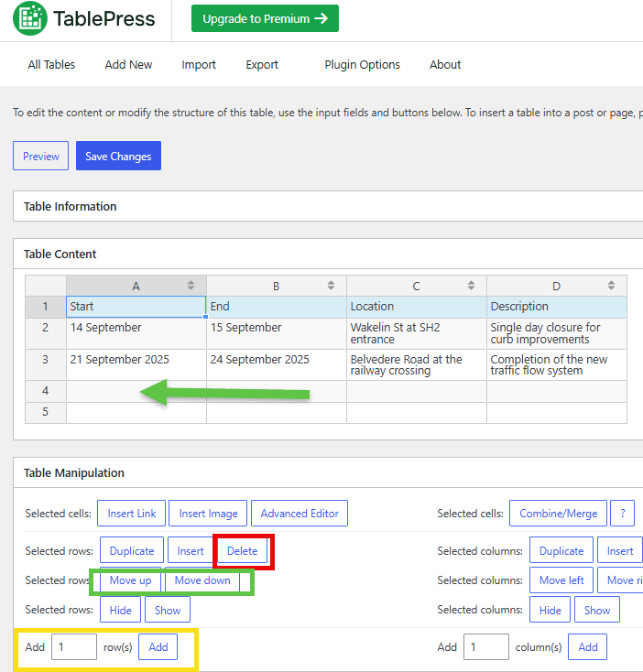This screenshot has width=643, height=672.
Task: Click the TablePress logo icon
Action: [x=30, y=18]
